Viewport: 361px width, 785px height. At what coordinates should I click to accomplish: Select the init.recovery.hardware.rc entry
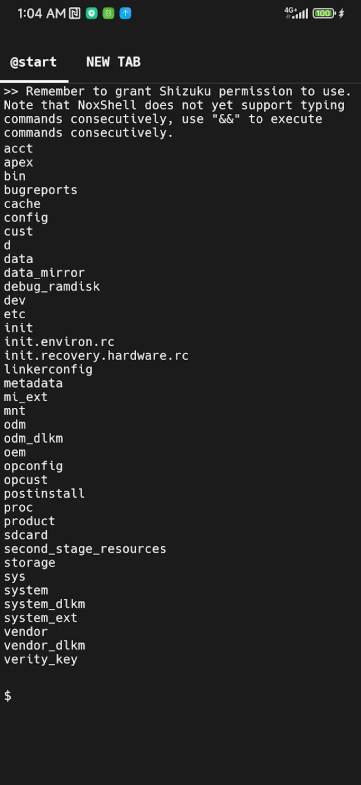click(96, 356)
